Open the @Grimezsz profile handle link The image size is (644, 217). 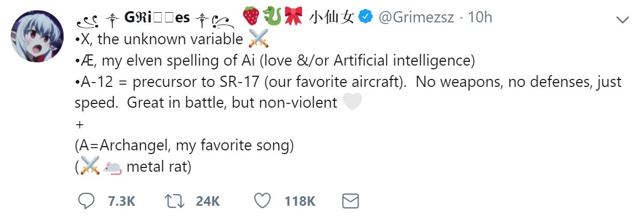(417, 18)
